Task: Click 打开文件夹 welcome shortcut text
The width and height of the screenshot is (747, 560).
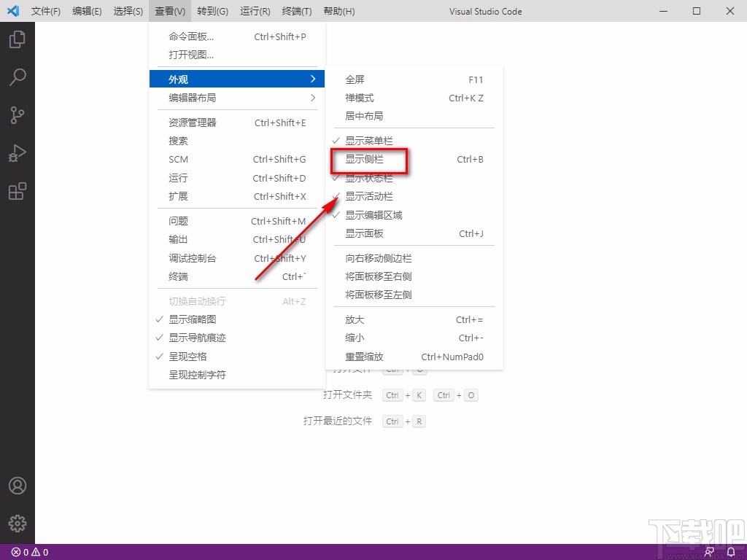Action: pos(347,394)
